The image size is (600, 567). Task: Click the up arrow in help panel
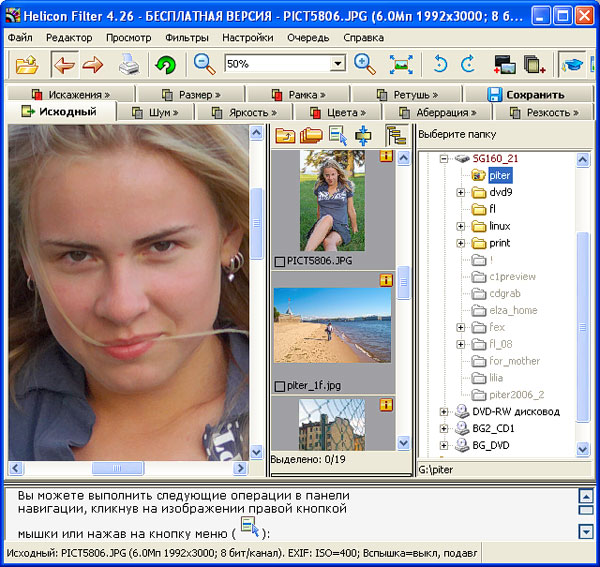pyautogui.click(x=586, y=497)
